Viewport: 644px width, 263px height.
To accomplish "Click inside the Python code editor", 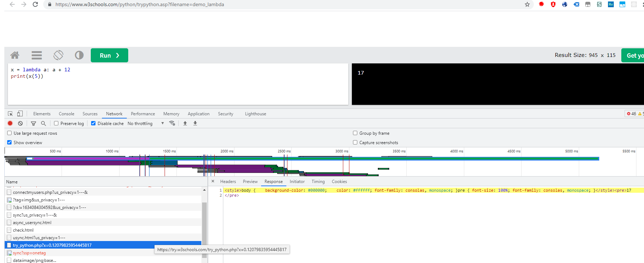I will coord(178,84).
